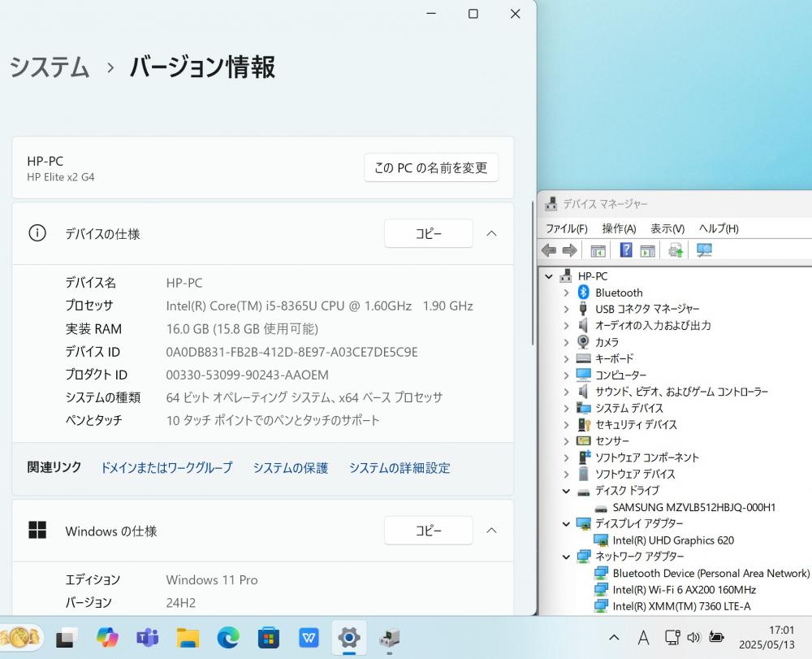Click the clock and date in the taskbar
The image size is (812, 659).
pos(767,637)
